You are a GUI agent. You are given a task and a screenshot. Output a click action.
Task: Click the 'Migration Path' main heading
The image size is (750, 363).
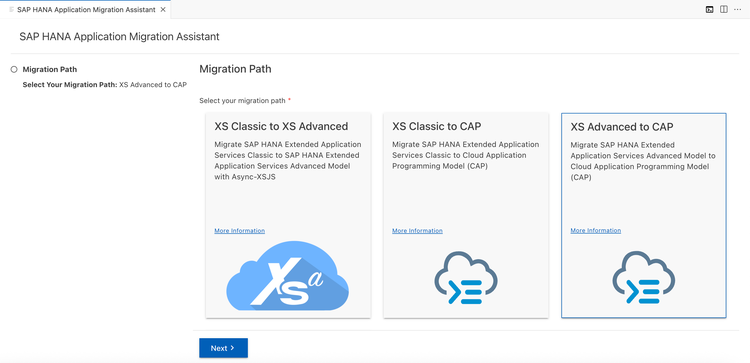tap(235, 69)
